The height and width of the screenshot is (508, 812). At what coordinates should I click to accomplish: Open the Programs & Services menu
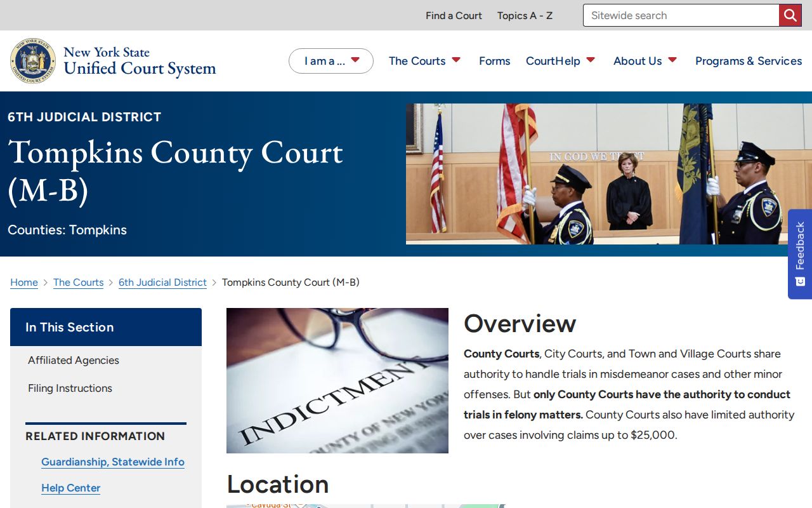(x=749, y=61)
